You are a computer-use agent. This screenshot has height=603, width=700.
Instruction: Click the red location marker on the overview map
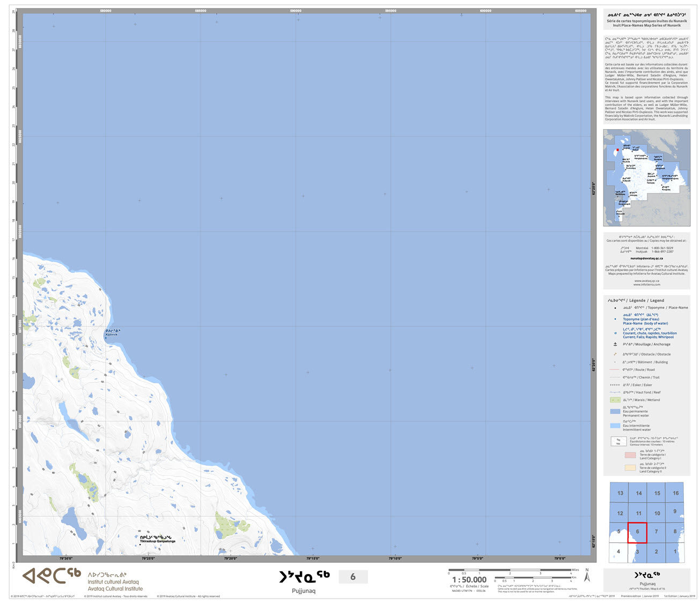[618, 151]
